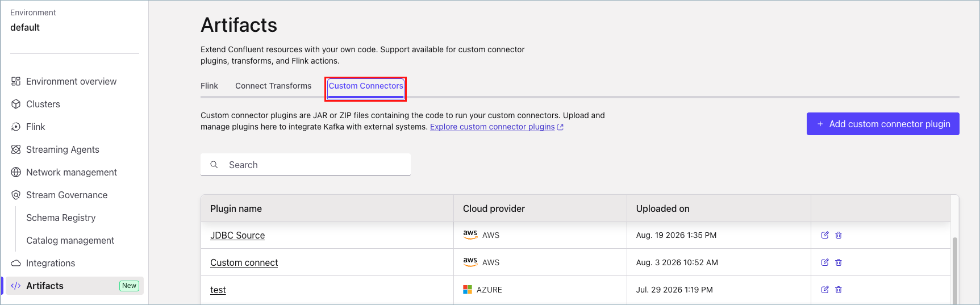Click trash icon in Custom connect row

839,262
